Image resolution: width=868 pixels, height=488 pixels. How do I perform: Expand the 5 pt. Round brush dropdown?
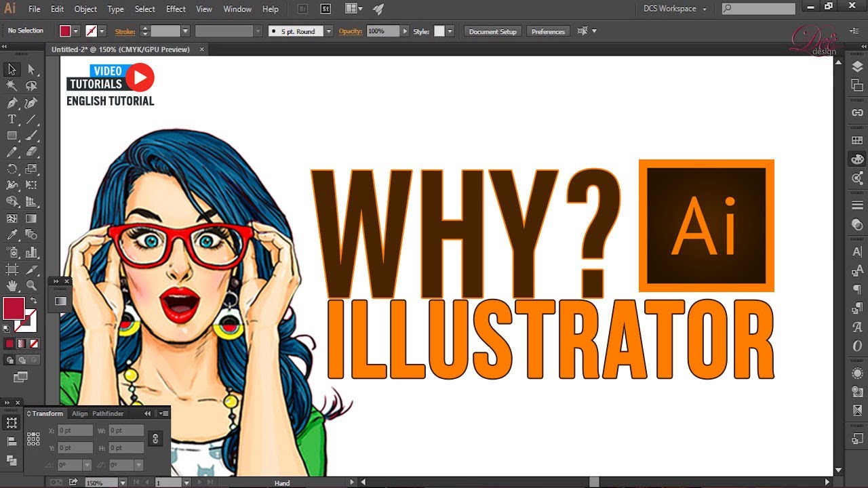tap(329, 31)
